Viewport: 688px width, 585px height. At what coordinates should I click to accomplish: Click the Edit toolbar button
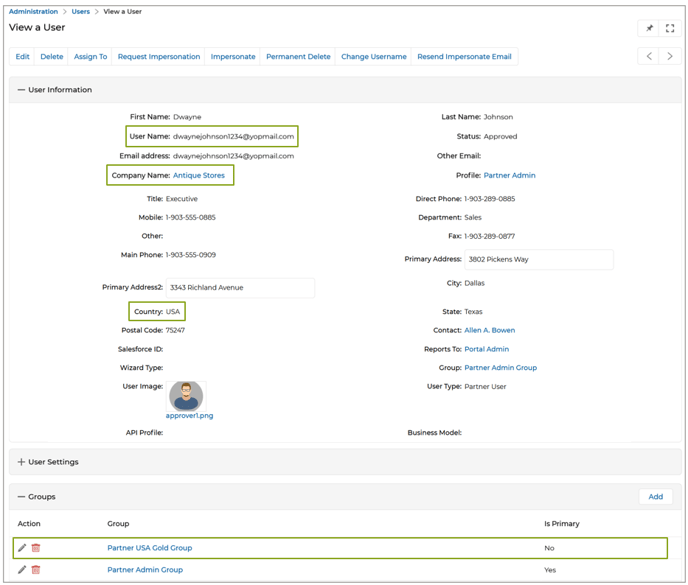pos(22,57)
